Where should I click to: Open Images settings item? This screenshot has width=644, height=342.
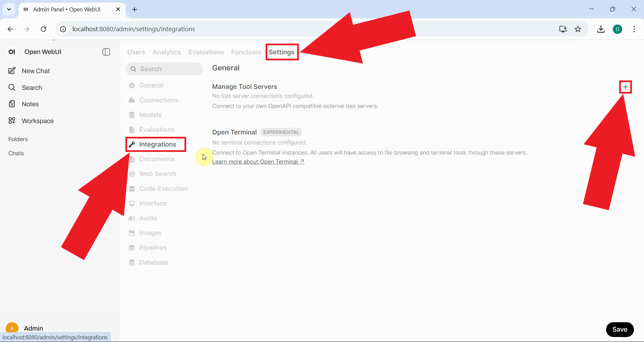(x=145, y=233)
